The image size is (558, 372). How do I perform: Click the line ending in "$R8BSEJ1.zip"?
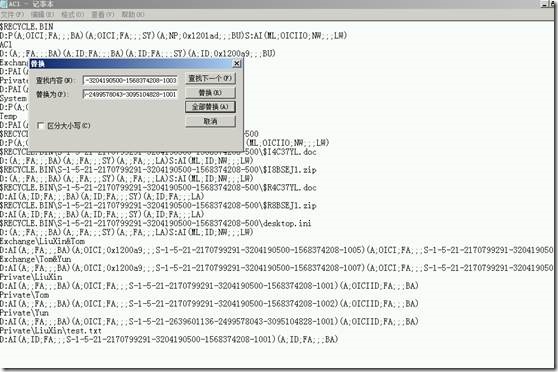158,205
